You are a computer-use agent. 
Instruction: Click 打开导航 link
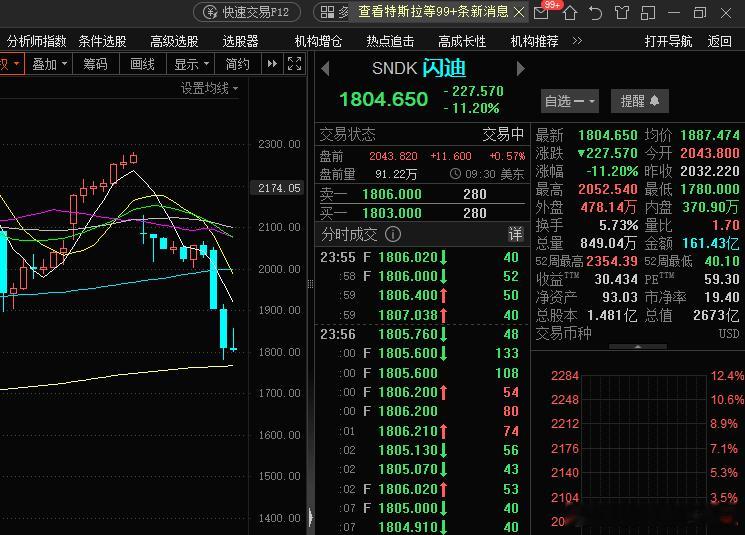(668, 41)
